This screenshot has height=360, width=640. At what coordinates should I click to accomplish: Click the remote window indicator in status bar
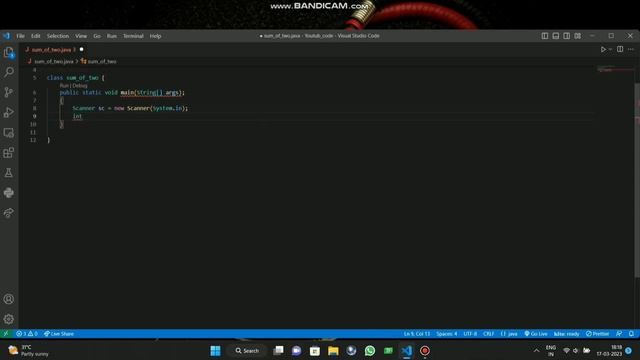tap(6, 334)
